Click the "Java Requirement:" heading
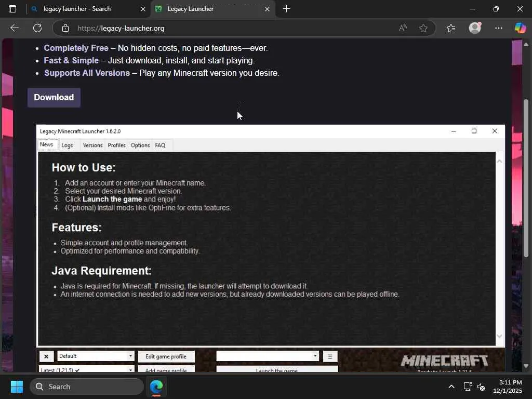Image resolution: width=532 pixels, height=399 pixels. point(101,271)
